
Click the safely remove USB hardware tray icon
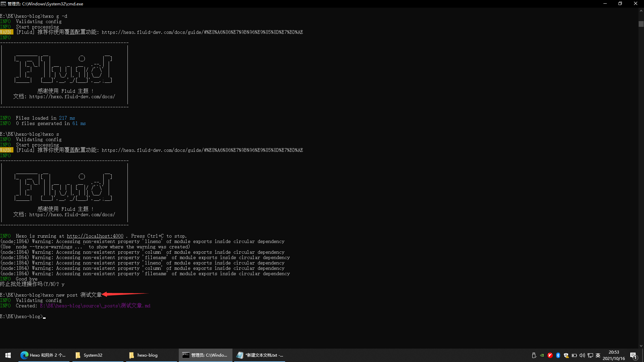pos(534,355)
